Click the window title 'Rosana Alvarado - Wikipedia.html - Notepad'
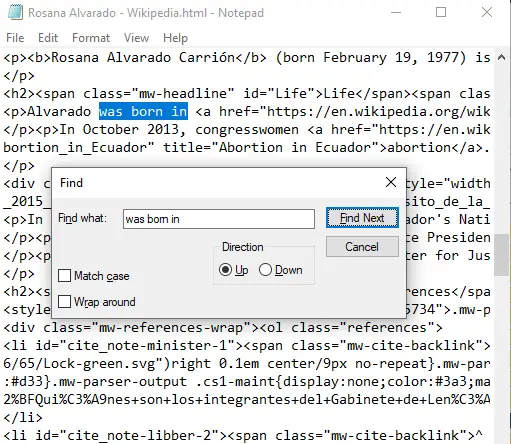 (x=146, y=13)
